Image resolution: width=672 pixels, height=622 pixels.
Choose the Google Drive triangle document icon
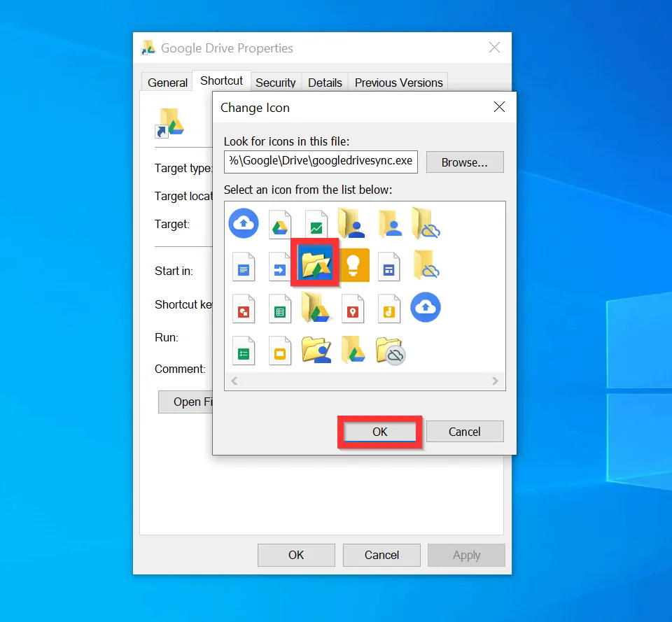click(279, 223)
